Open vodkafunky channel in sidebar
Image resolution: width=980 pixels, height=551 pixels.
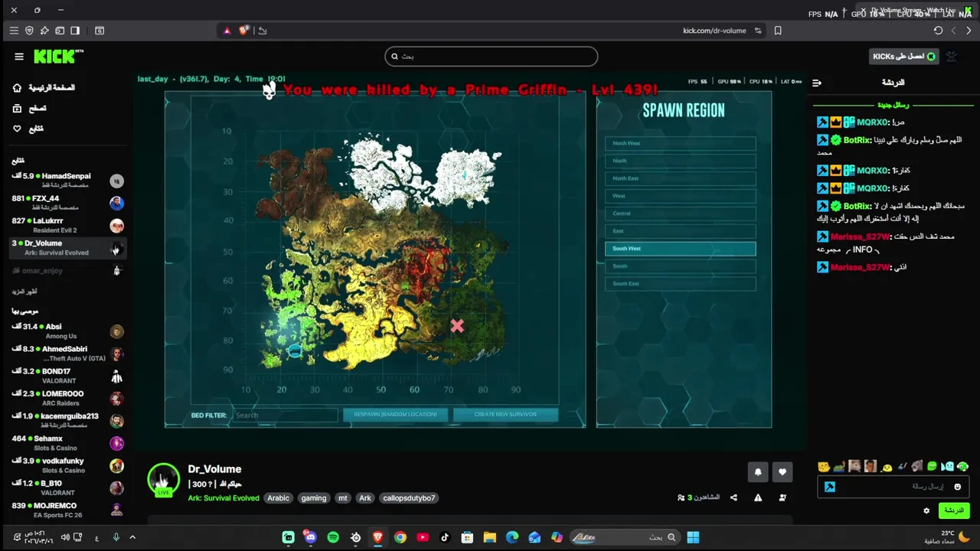point(67,465)
